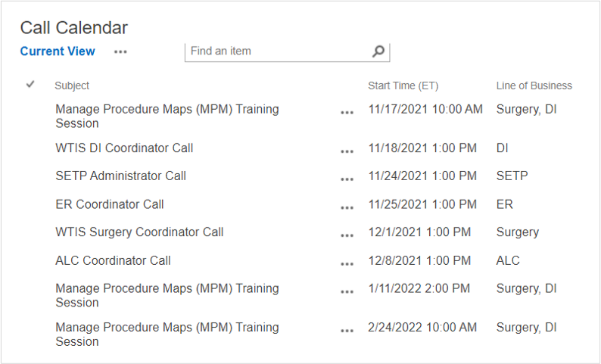The height and width of the screenshot is (364, 601).
Task: Open ellipsis menu next to Current View
Action: (x=120, y=52)
